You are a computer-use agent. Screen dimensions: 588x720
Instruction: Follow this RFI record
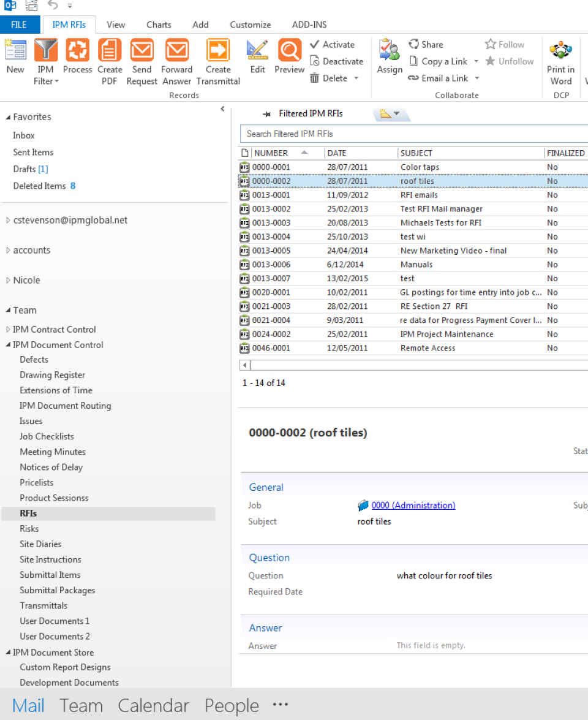tap(505, 44)
